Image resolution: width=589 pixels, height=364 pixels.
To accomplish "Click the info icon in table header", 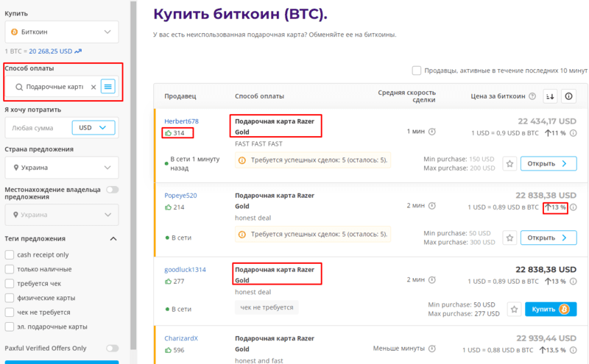I will click(568, 96).
